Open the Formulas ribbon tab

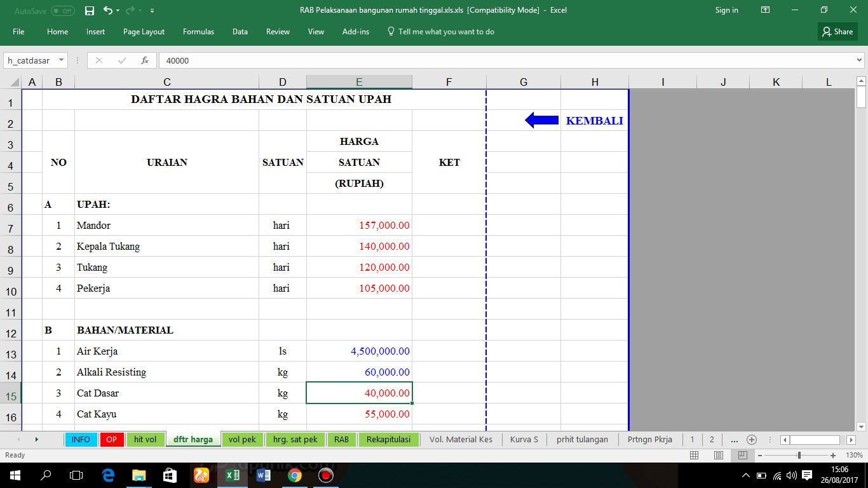(198, 31)
